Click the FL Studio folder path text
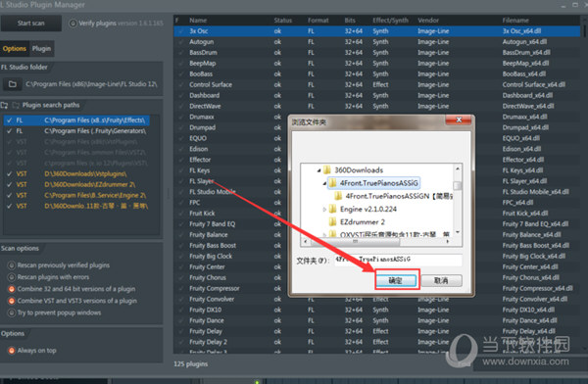Image resolution: width=588 pixels, height=384 pixels. [91, 84]
